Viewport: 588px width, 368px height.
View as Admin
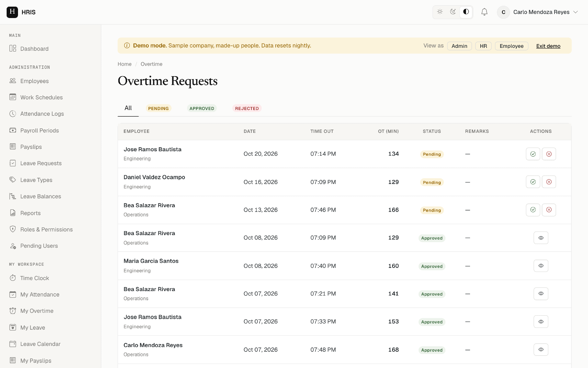[x=459, y=46]
